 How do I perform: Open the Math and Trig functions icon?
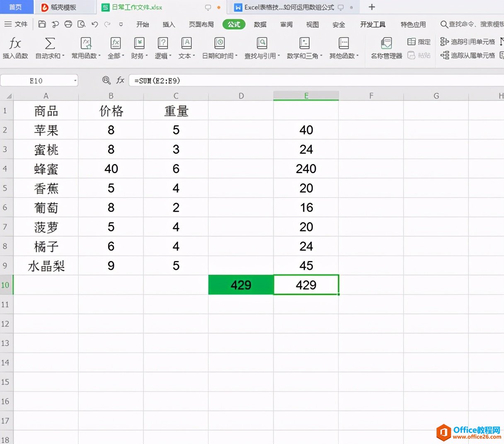(x=305, y=43)
